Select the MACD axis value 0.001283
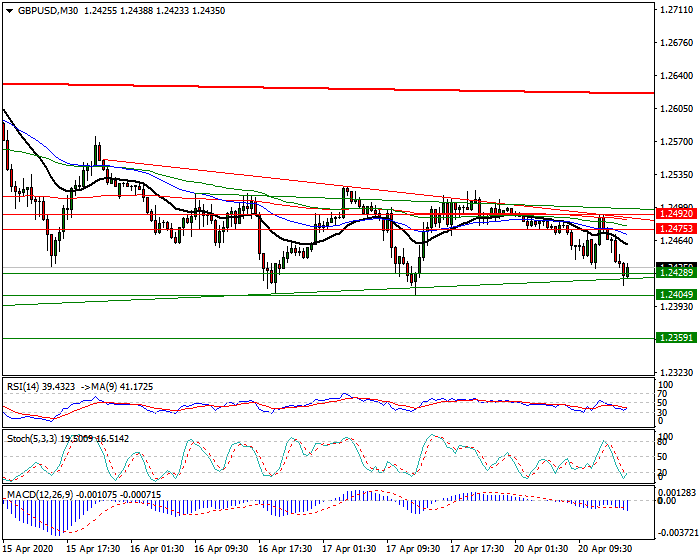Screen dimensions: 700x560 pos(677,493)
